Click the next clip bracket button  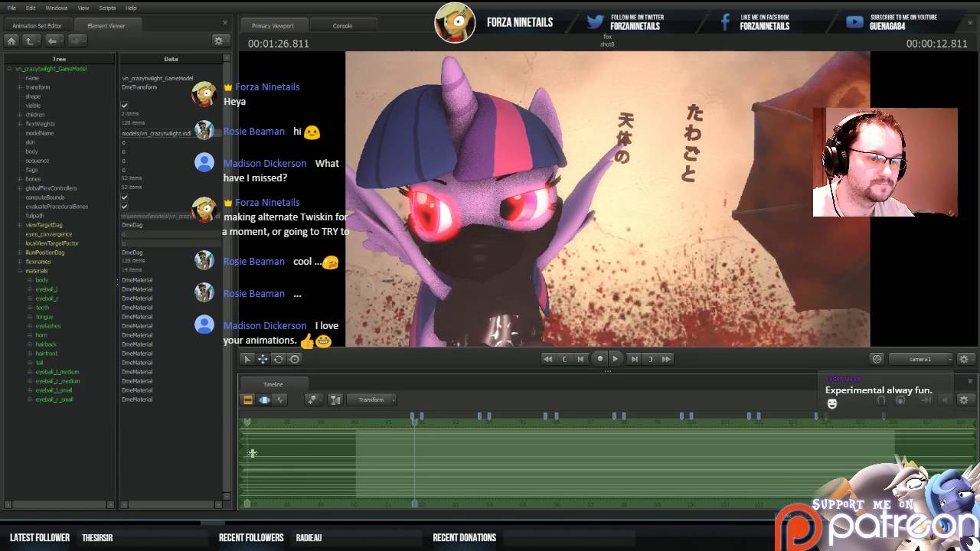(x=651, y=359)
